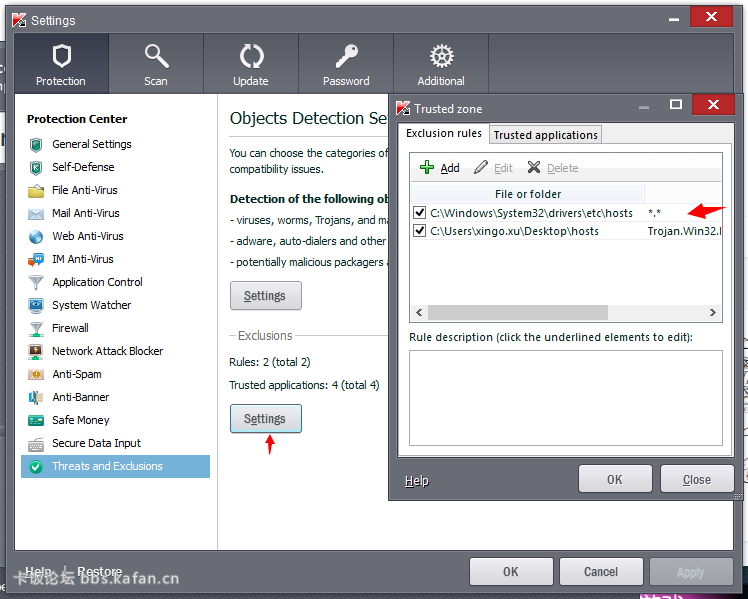Open the Password tab key icon

(347, 56)
